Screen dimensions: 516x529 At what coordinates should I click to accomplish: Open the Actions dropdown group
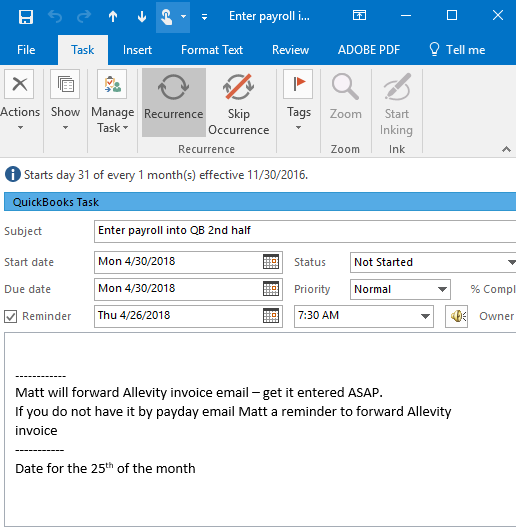[20, 101]
